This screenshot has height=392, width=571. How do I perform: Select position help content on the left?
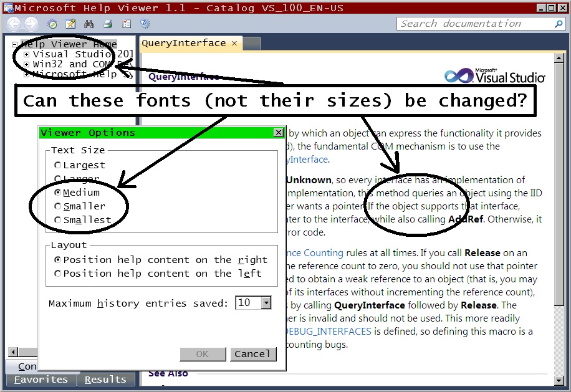57,273
